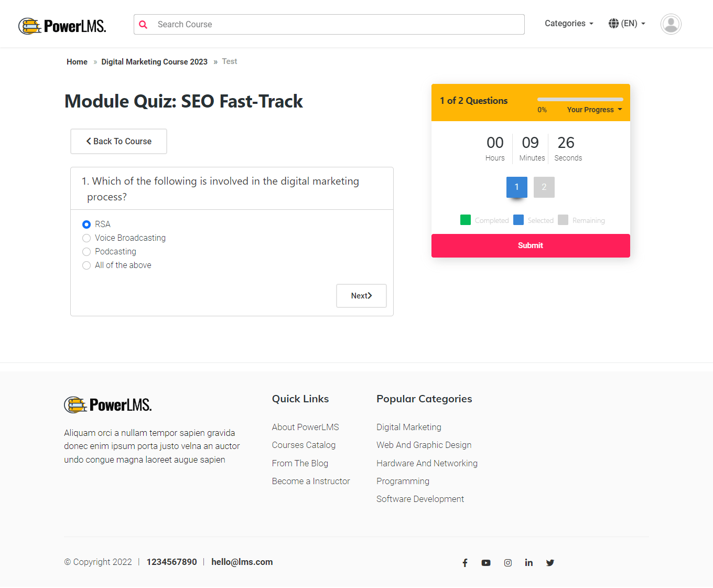Select the All of the above option
The image size is (713, 588).
(86, 265)
